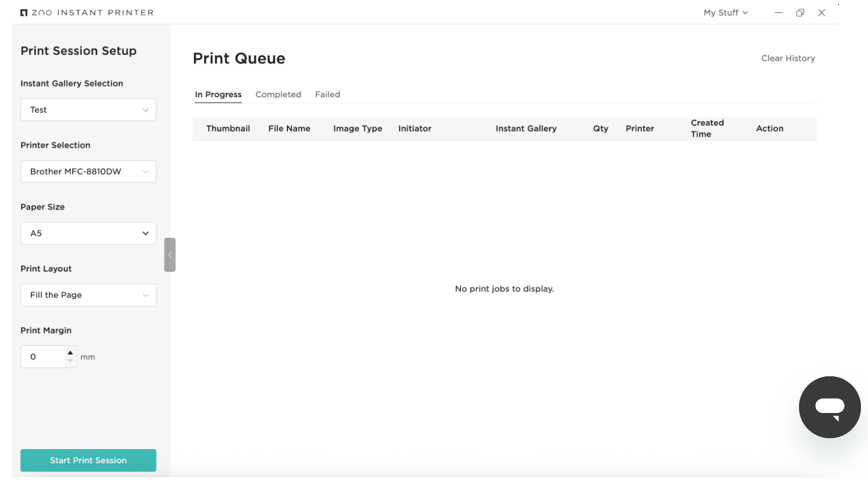Viewport: 868px width, 480px height.
Task: Switch to the Completed tab
Action: pos(278,95)
